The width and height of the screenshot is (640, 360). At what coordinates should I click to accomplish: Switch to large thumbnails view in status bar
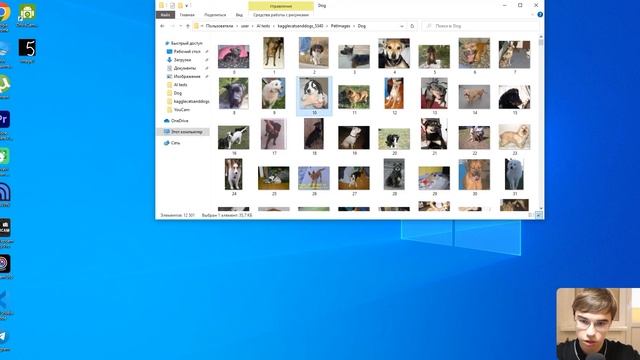pyautogui.click(x=539, y=215)
